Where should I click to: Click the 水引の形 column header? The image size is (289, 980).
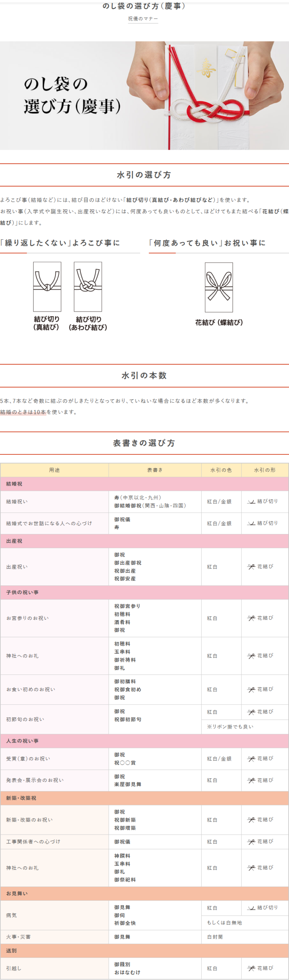pyautogui.click(x=265, y=470)
